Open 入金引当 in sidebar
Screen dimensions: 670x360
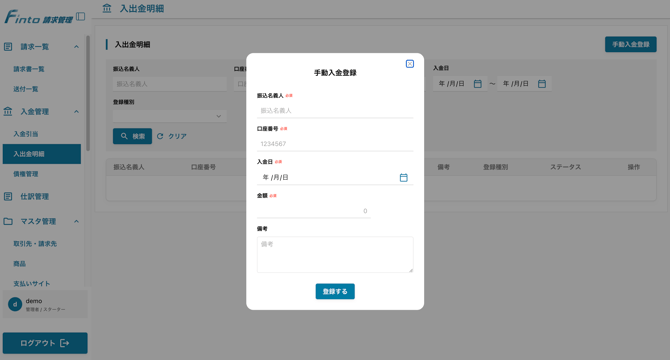(26, 134)
